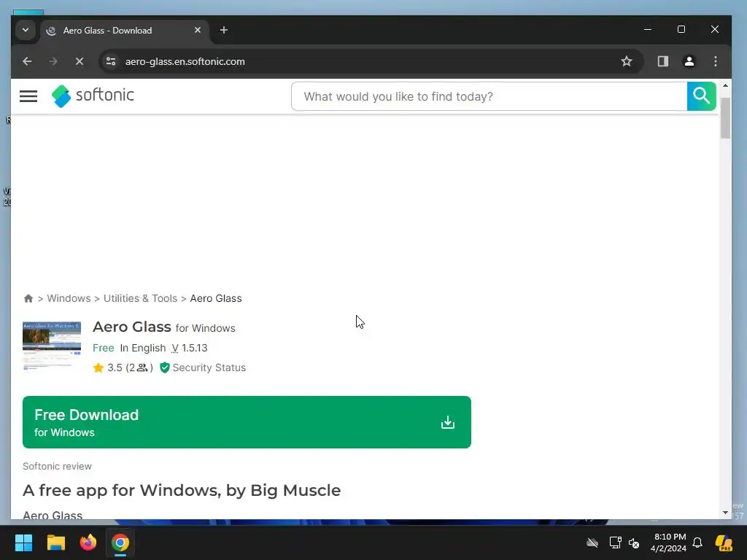Click the network tray icon
This screenshot has width=747, height=560.
pos(615,542)
